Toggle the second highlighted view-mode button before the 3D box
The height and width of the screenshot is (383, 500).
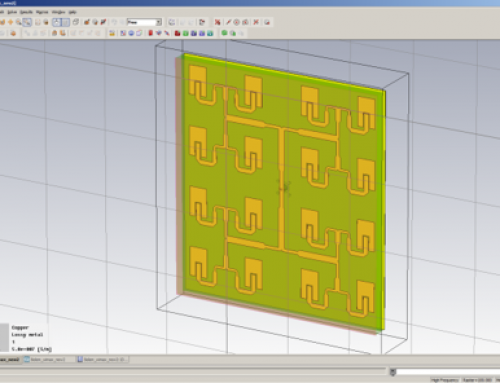tap(65, 22)
